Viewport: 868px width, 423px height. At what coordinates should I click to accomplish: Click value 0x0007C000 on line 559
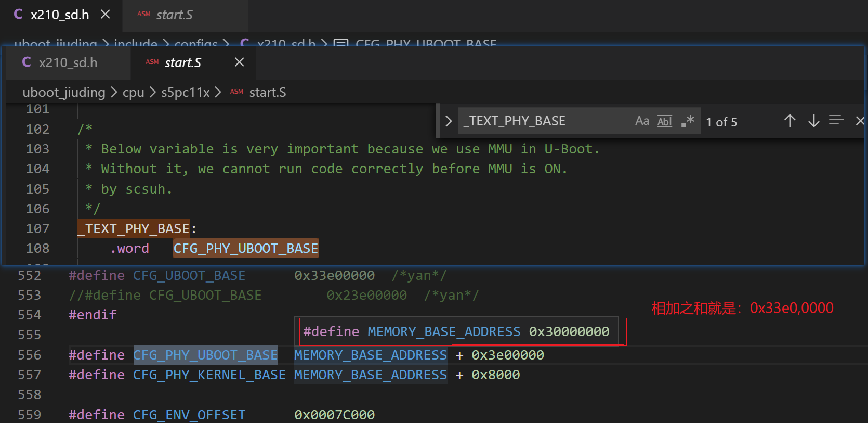coord(334,415)
